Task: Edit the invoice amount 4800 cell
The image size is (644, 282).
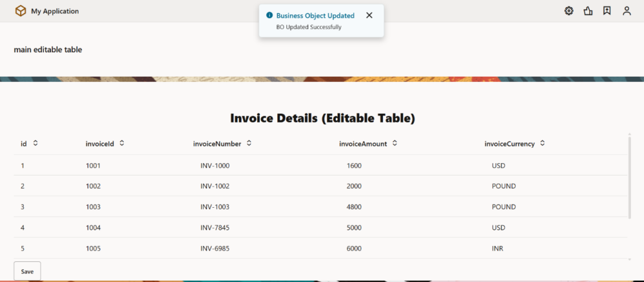Action: 354,206
